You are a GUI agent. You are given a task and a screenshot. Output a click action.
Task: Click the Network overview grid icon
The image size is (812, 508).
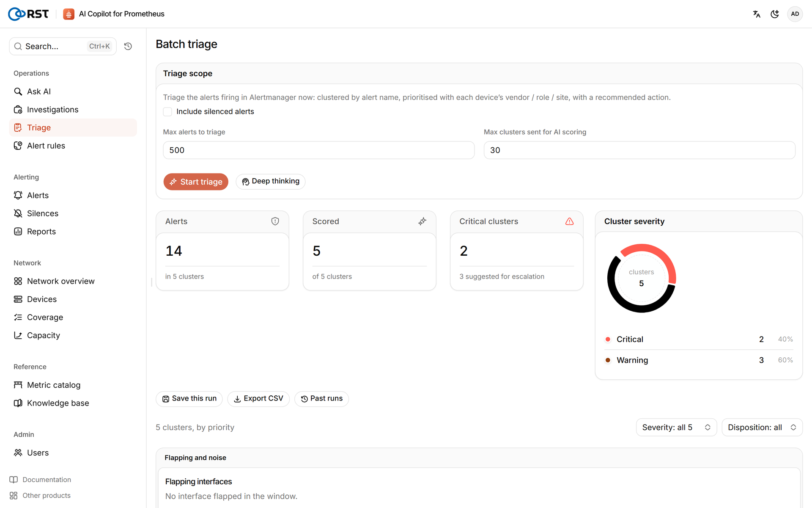(18, 281)
